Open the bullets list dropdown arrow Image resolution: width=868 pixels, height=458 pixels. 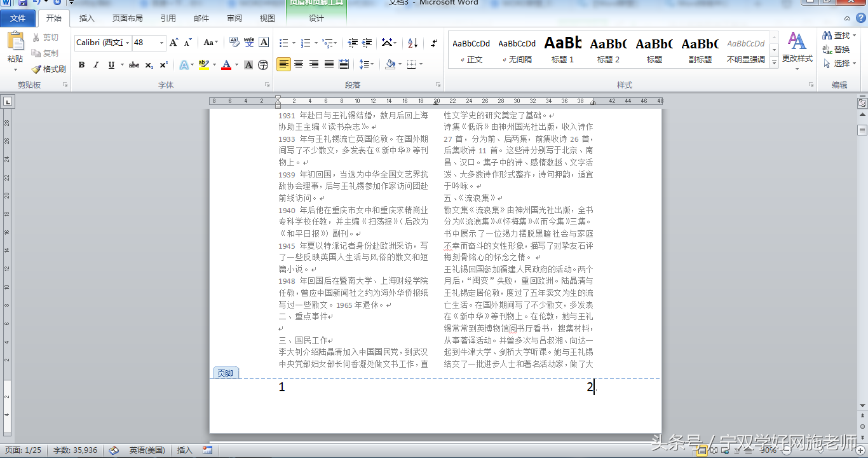(x=294, y=43)
